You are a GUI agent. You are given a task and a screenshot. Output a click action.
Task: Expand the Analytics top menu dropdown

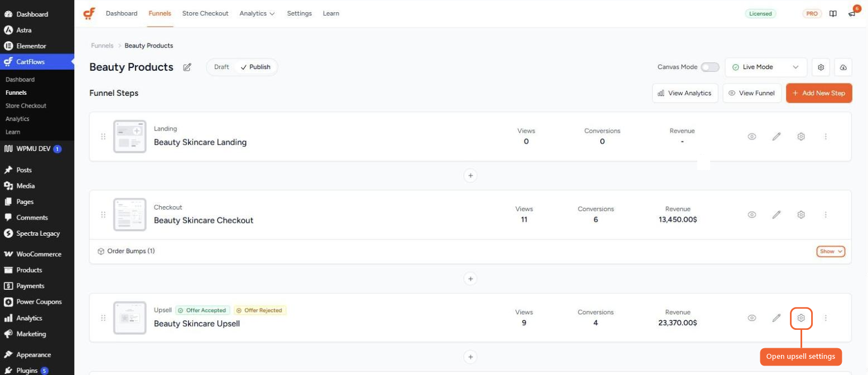tap(257, 13)
